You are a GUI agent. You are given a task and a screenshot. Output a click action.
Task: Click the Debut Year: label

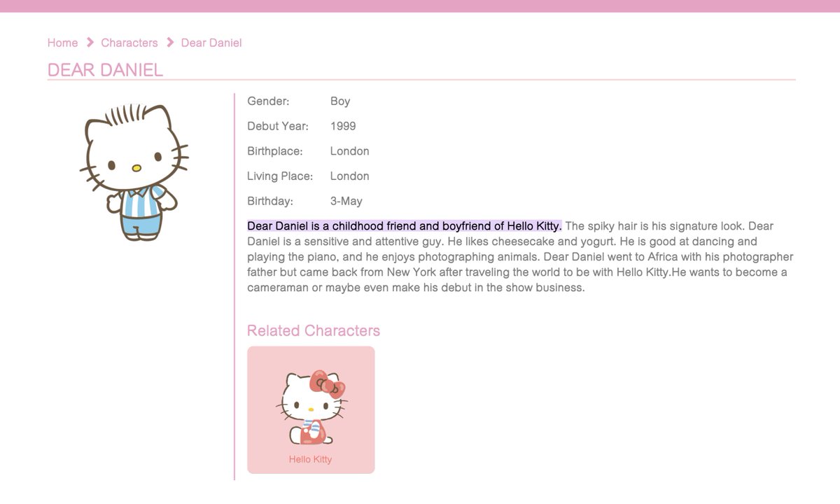[x=278, y=127]
